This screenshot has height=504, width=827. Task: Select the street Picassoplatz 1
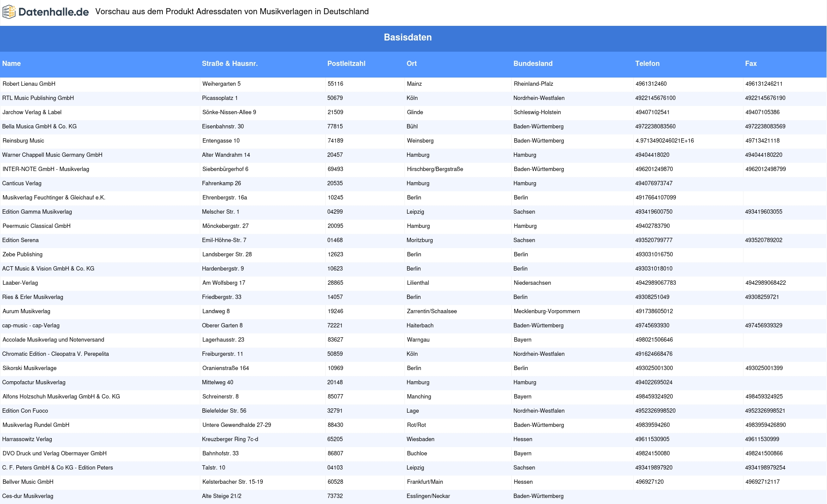220,98
